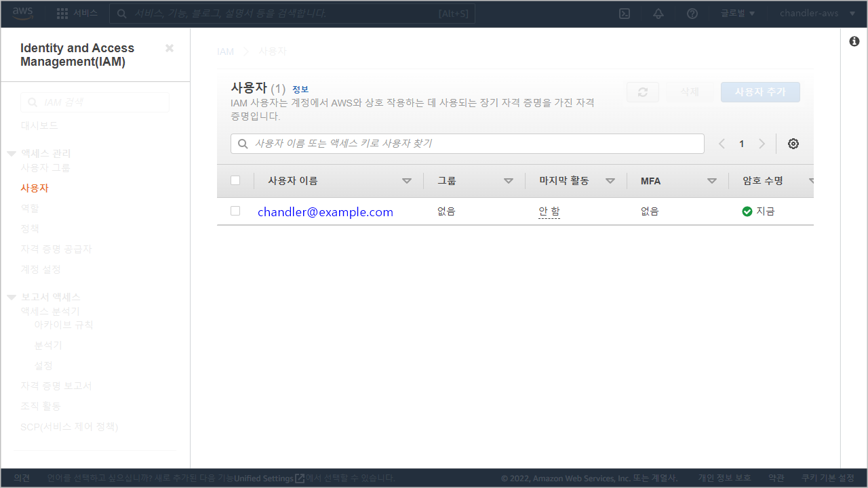Collapse the 액세스 관리 section

[x=12, y=154]
